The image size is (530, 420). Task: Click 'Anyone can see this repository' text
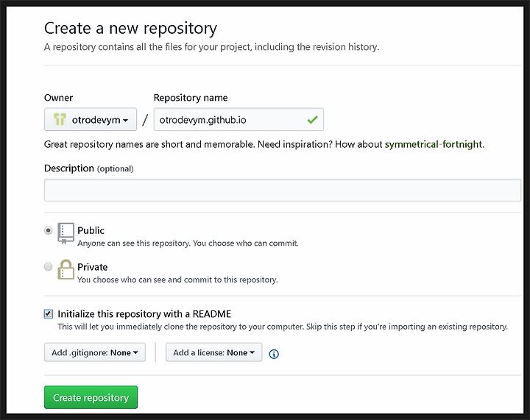[188, 243]
